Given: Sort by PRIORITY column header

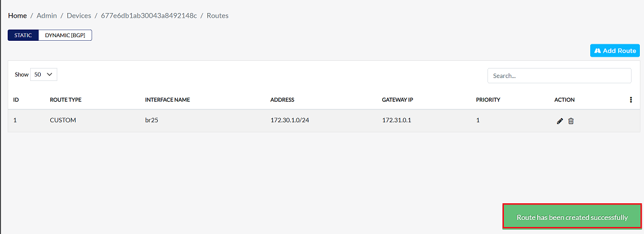Looking at the screenshot, I should pyautogui.click(x=488, y=100).
